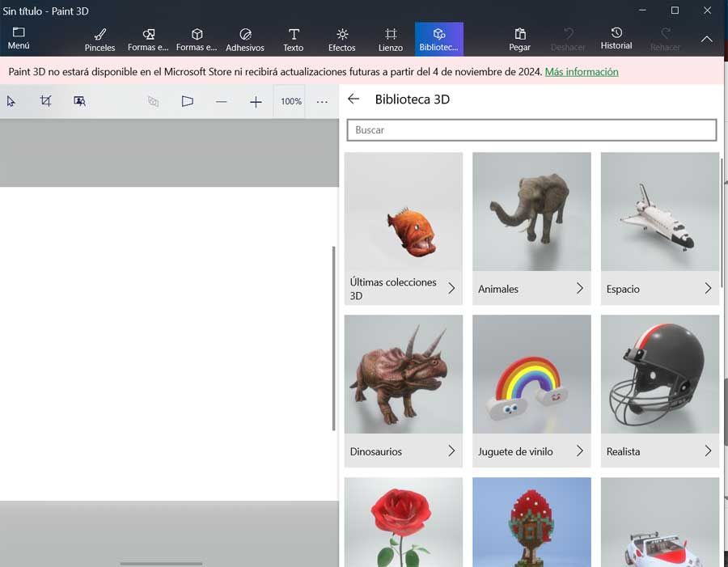
Task: Click the Buscar search field
Action: [531, 129]
